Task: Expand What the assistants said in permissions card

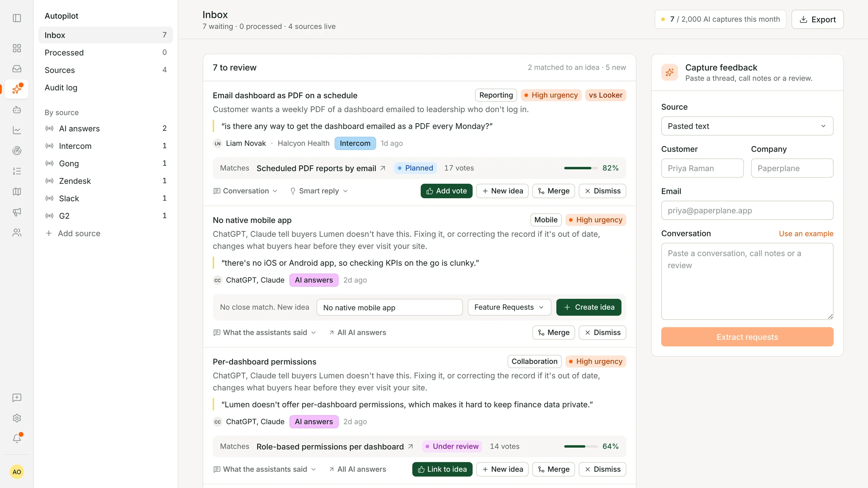Action: pyautogui.click(x=265, y=469)
